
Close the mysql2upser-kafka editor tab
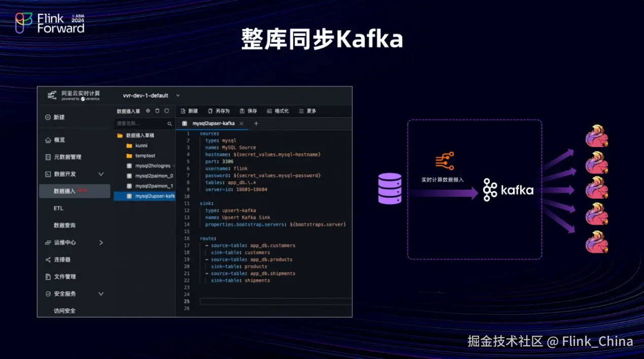(242, 123)
